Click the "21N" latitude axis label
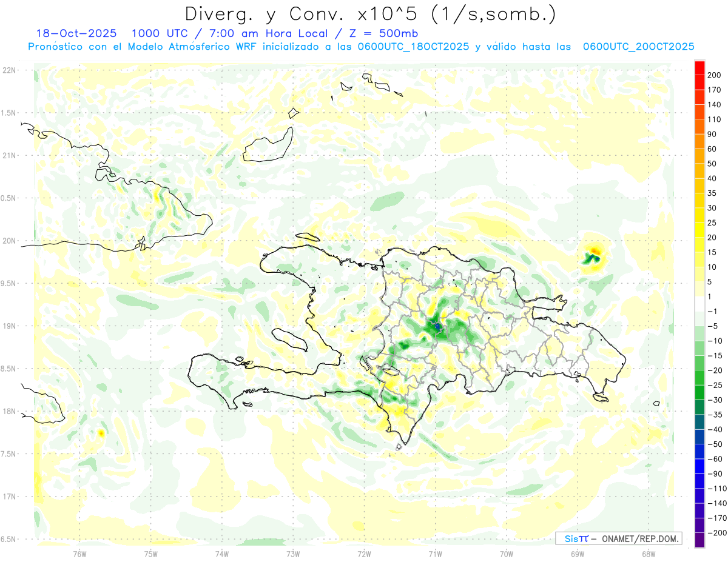 pos(10,155)
